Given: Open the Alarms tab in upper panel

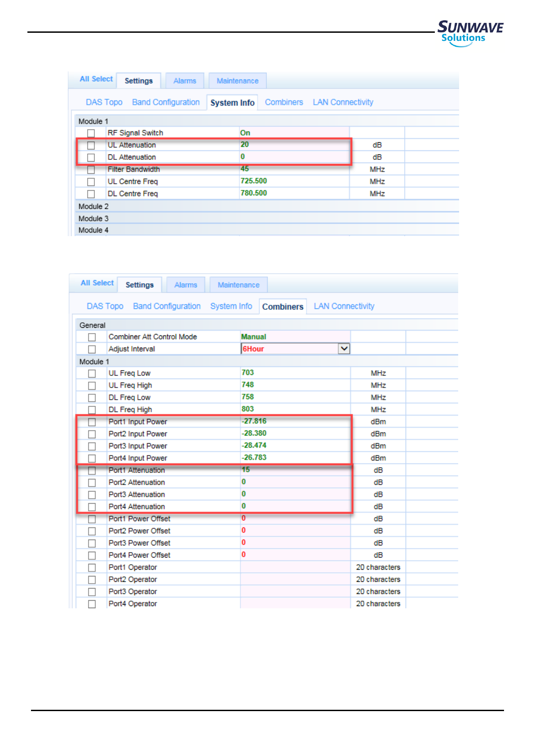Looking at the screenshot, I should pos(185,81).
